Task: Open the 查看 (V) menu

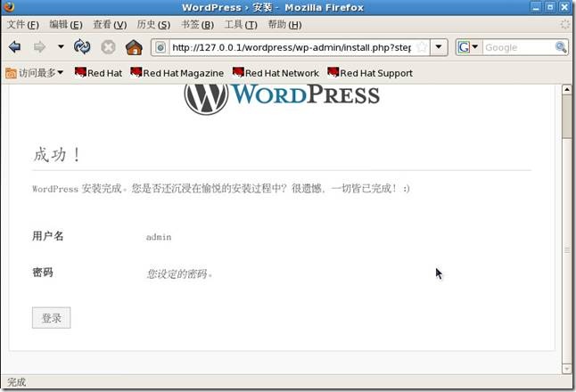Action: [x=110, y=25]
